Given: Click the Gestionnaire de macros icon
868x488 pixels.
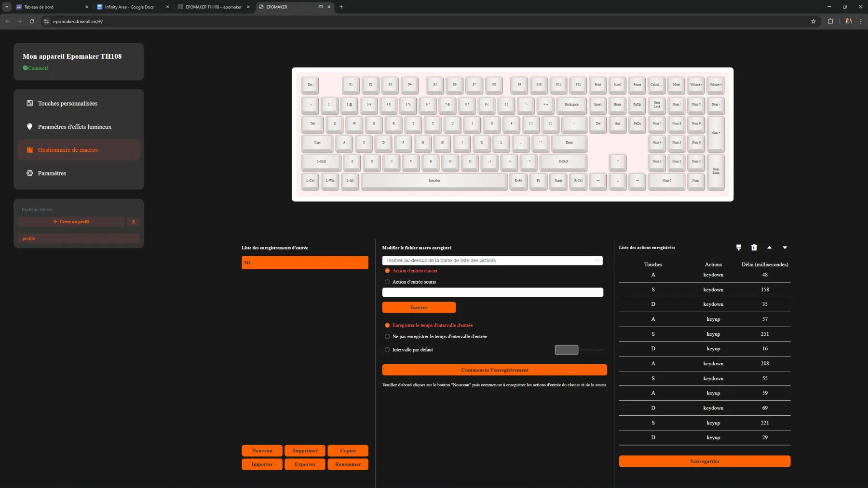Looking at the screenshot, I should (30, 150).
